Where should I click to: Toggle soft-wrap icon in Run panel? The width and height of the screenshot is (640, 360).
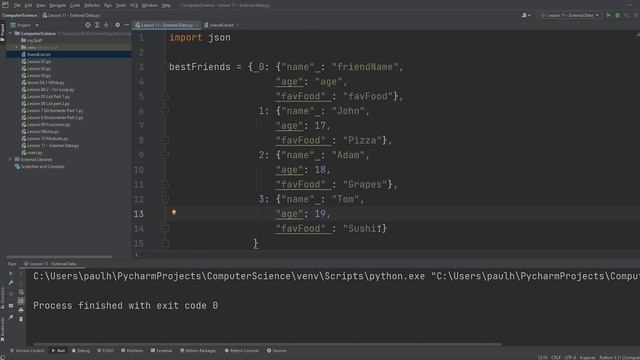(x=21, y=292)
